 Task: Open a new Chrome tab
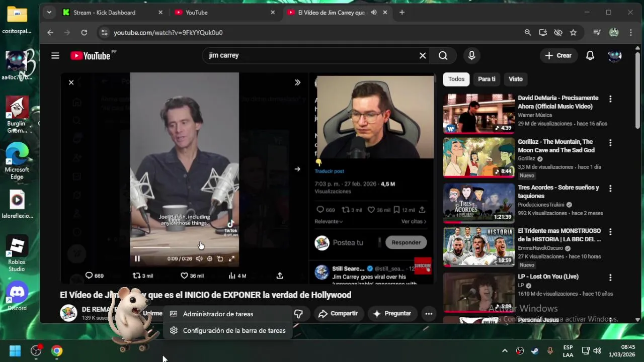click(x=401, y=13)
